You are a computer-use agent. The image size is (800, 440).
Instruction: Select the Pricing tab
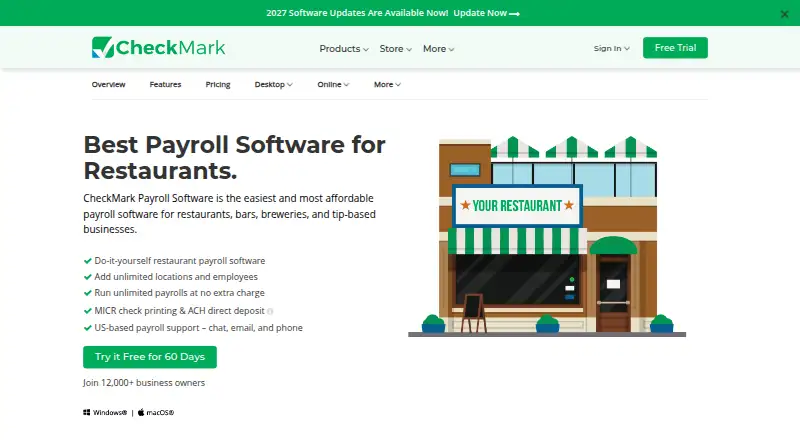pyautogui.click(x=218, y=84)
